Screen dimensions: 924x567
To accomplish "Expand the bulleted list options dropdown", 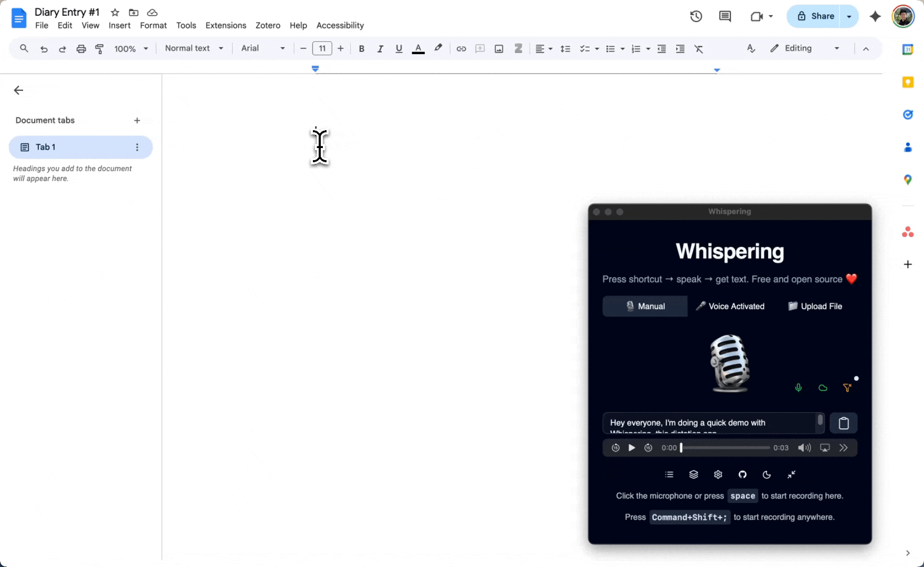I will point(623,49).
